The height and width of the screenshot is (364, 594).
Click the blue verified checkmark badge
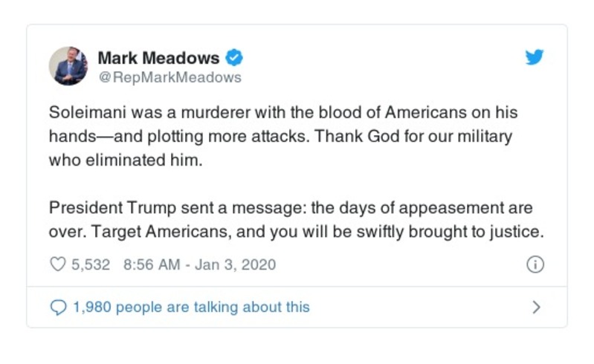234,57
